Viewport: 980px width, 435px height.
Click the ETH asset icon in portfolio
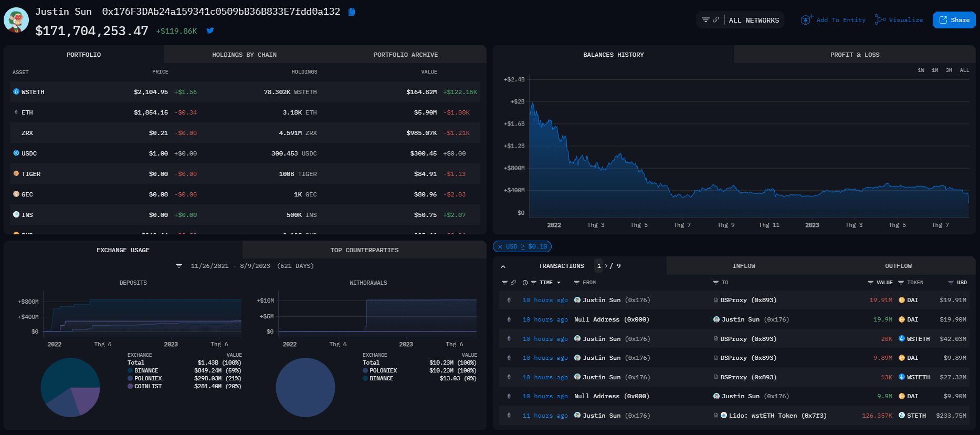[16, 112]
